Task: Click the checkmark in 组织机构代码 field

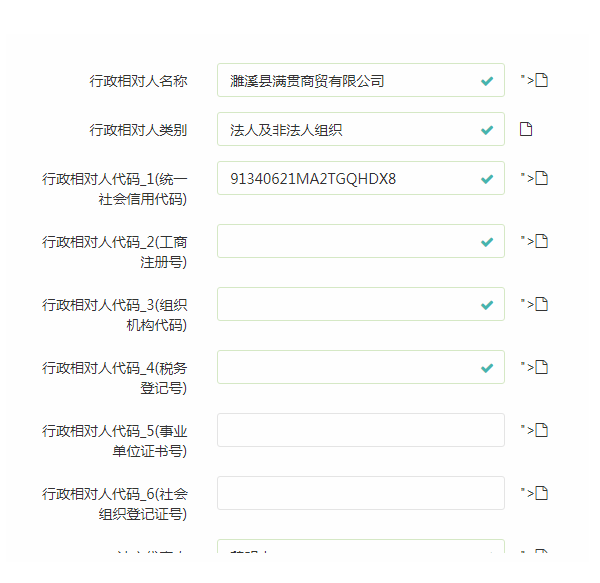Action: click(x=487, y=305)
